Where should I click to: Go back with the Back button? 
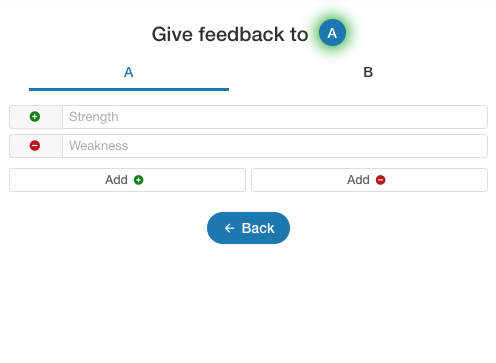(x=248, y=228)
